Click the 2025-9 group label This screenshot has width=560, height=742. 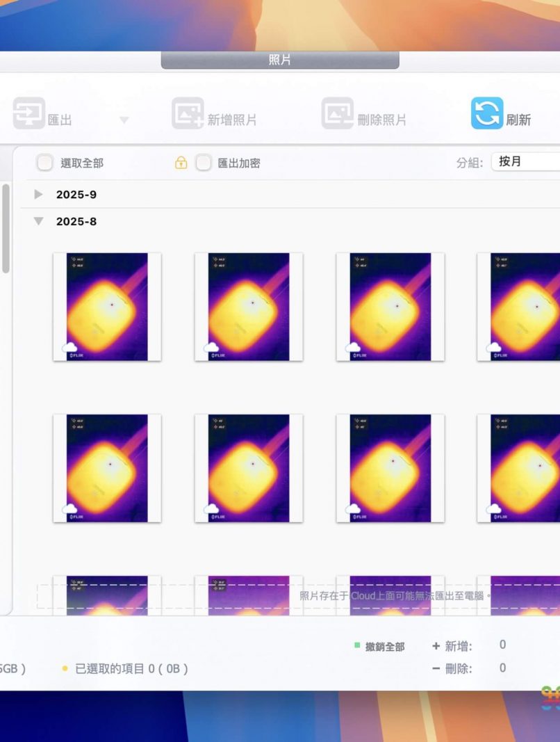tap(76, 195)
